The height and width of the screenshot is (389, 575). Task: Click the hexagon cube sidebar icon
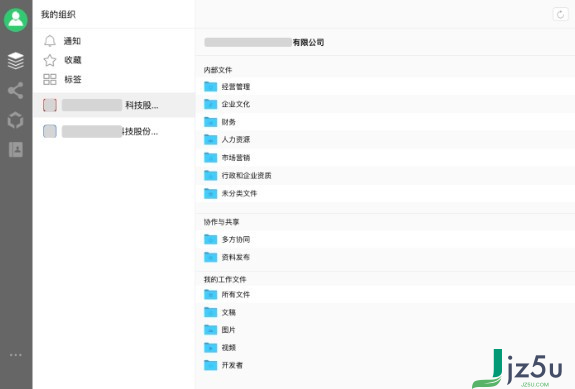[x=16, y=120]
